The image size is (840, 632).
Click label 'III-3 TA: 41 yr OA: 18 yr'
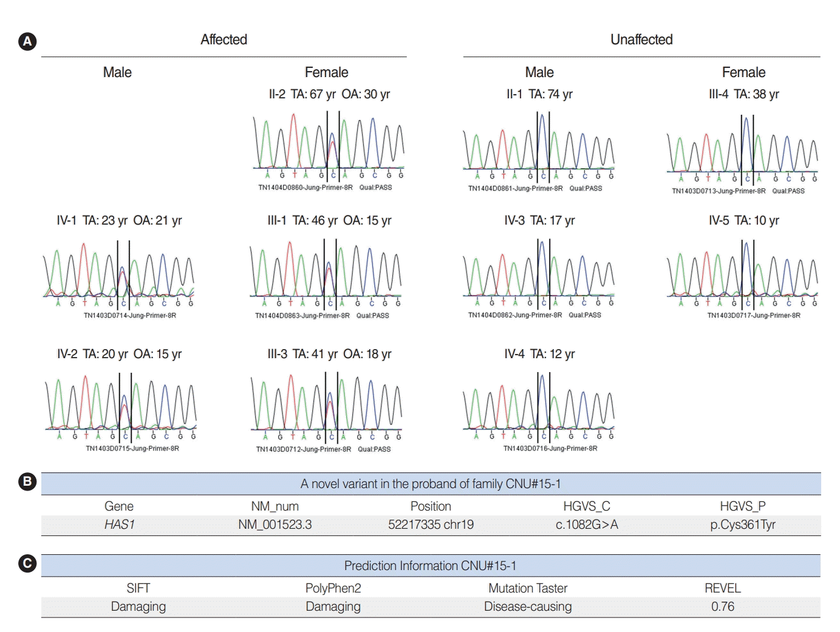click(329, 354)
